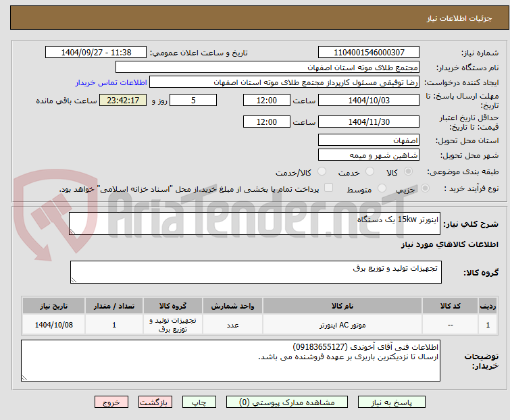Click the response deadline date 1404/10/03
This screenshot has width=510, height=420.
pyautogui.click(x=369, y=100)
